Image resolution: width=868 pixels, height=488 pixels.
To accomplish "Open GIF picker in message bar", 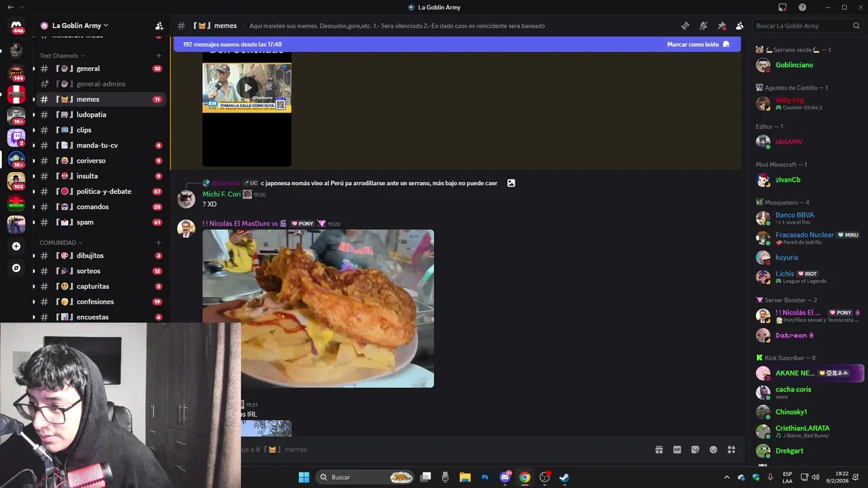I will 677,449.
